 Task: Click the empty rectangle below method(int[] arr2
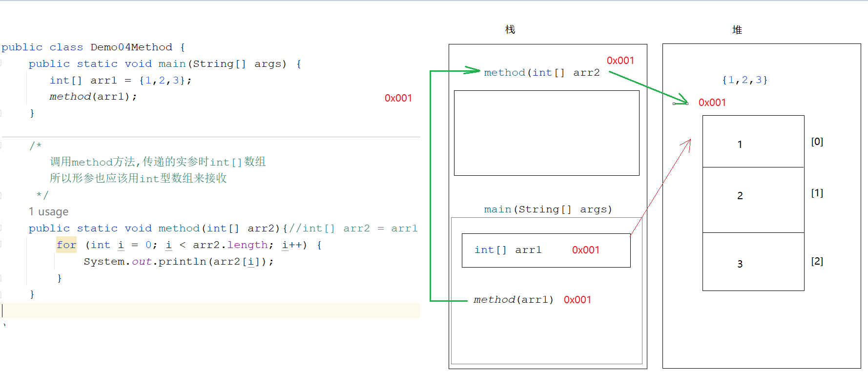[x=546, y=133]
